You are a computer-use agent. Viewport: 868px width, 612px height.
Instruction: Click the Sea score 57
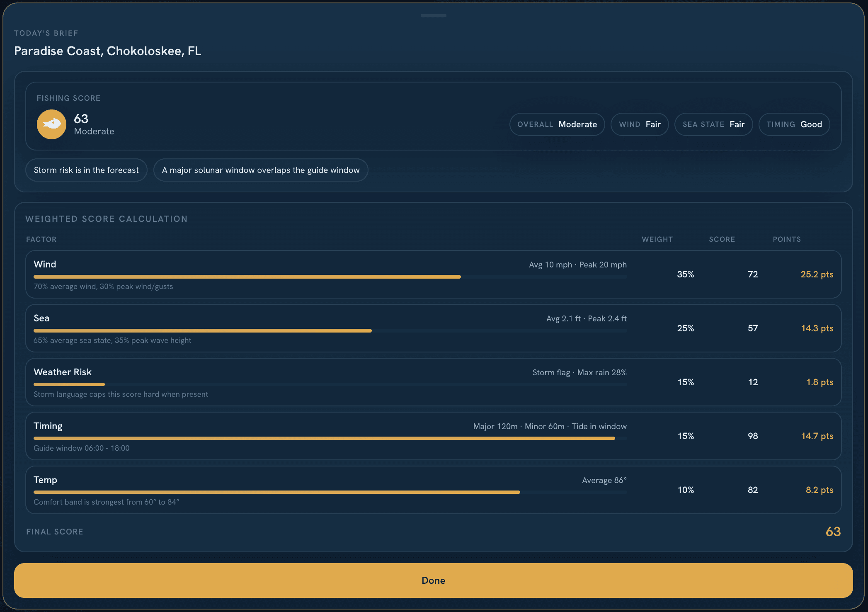tap(753, 328)
